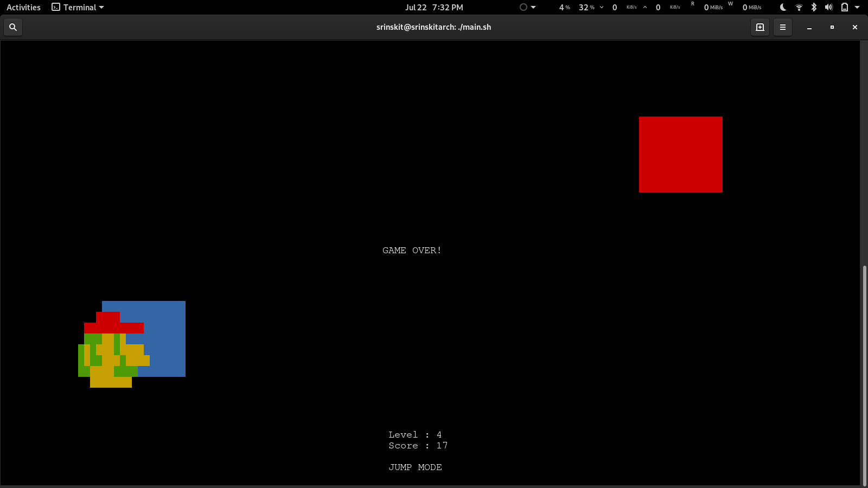Click the Wi-Fi status icon

pyautogui.click(x=799, y=7)
